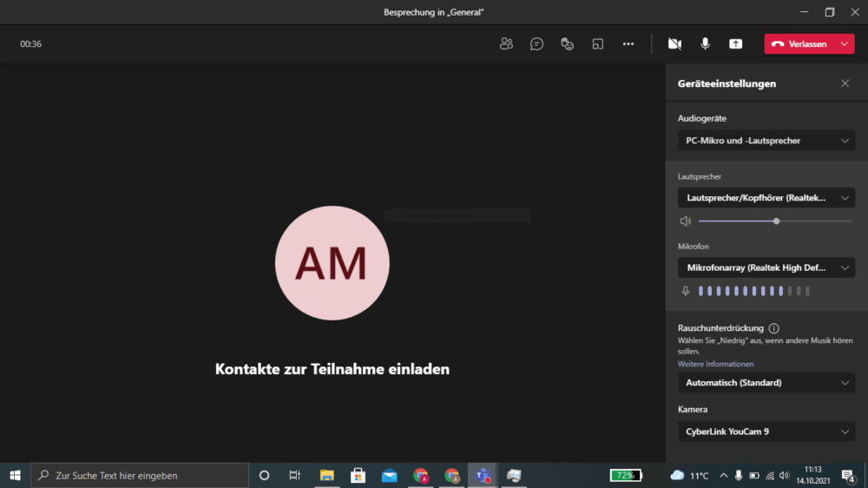Open Weitere Informationen link
868x488 pixels.
(x=715, y=364)
